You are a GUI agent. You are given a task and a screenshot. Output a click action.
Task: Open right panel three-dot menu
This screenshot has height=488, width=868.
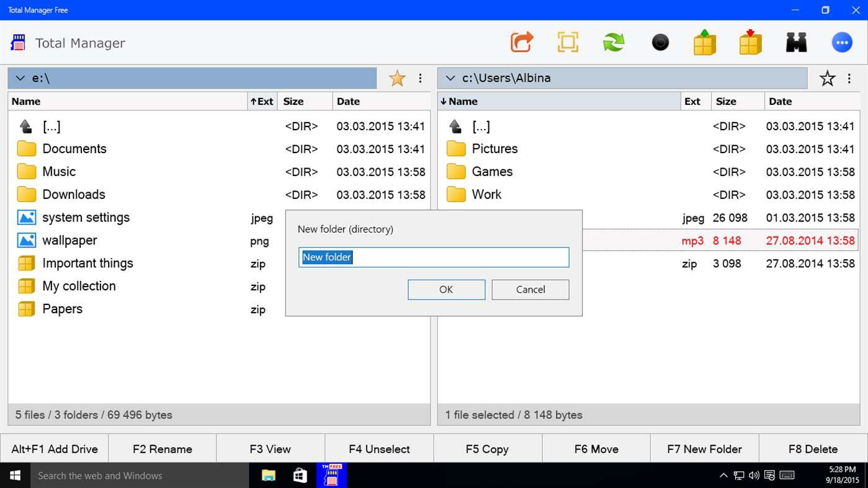coord(849,78)
